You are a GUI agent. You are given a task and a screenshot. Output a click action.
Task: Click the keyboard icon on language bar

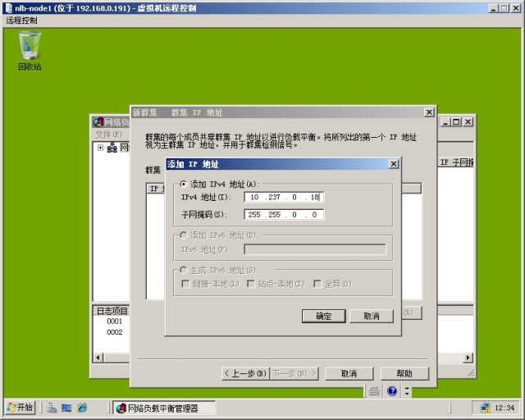(374, 391)
